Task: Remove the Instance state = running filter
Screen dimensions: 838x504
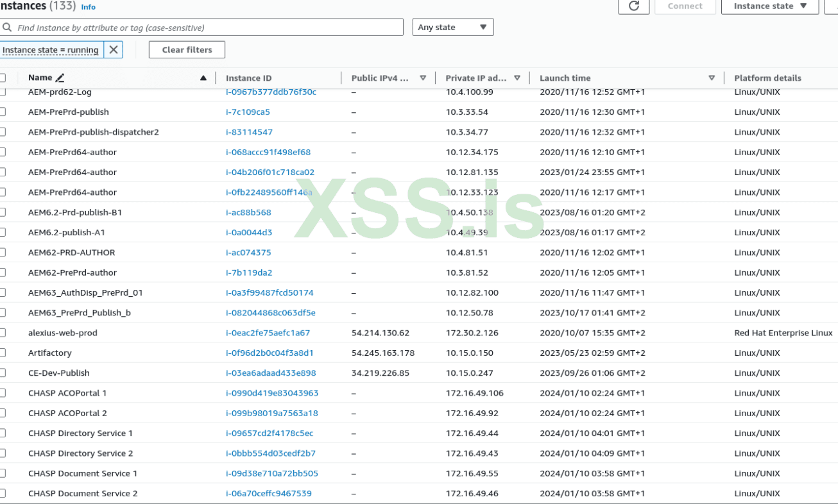Action: (114, 50)
